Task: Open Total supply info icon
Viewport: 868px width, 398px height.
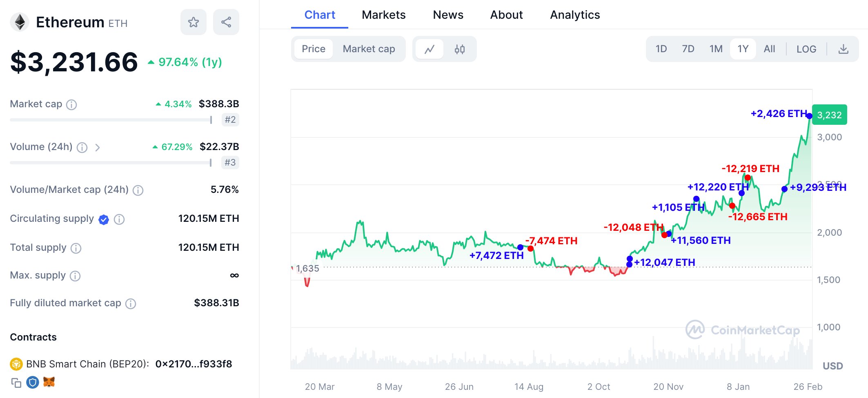Action: tap(76, 248)
